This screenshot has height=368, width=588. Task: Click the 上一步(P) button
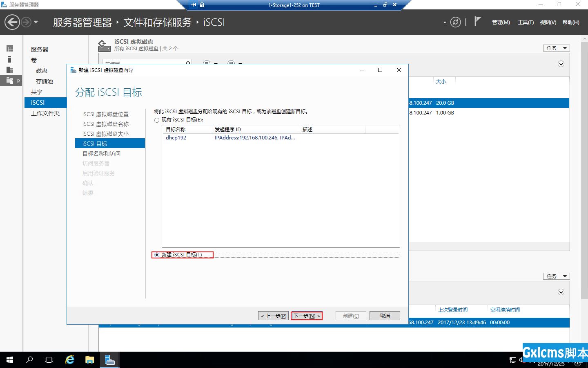(274, 316)
